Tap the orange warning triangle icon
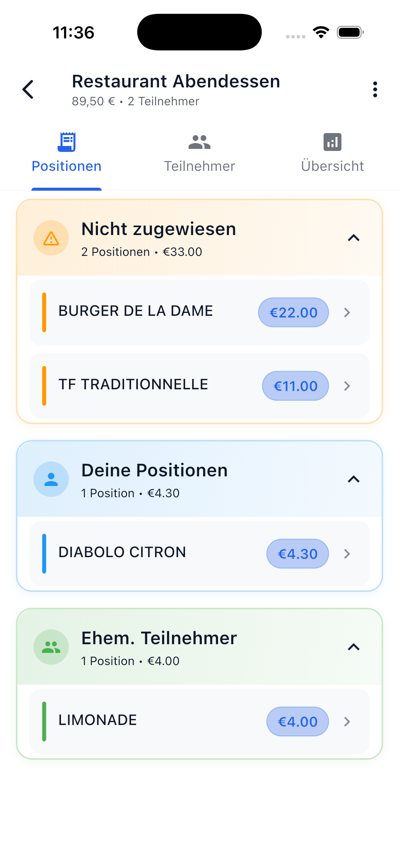This screenshot has width=399, height=868. pos(51,238)
